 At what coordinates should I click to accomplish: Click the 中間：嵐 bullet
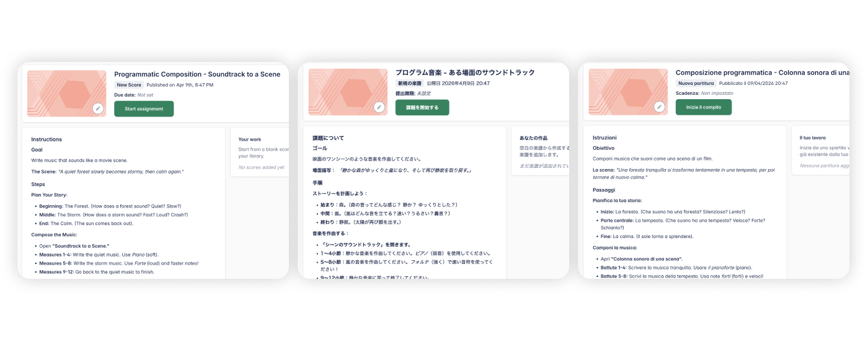(385, 213)
